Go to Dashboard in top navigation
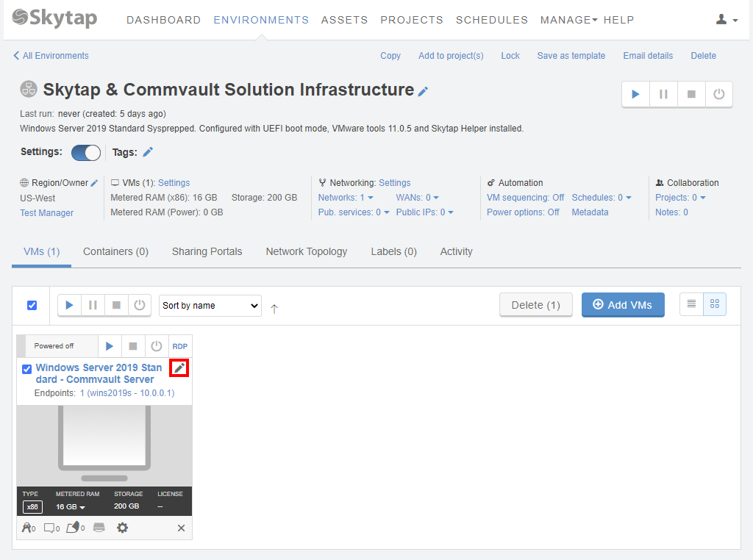This screenshot has height=560, width=753. [164, 20]
